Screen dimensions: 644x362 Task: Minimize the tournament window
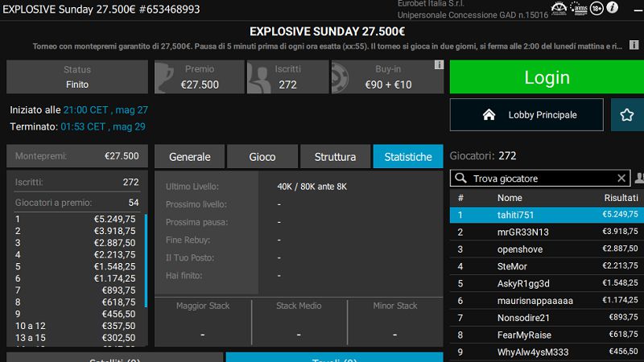point(638,10)
